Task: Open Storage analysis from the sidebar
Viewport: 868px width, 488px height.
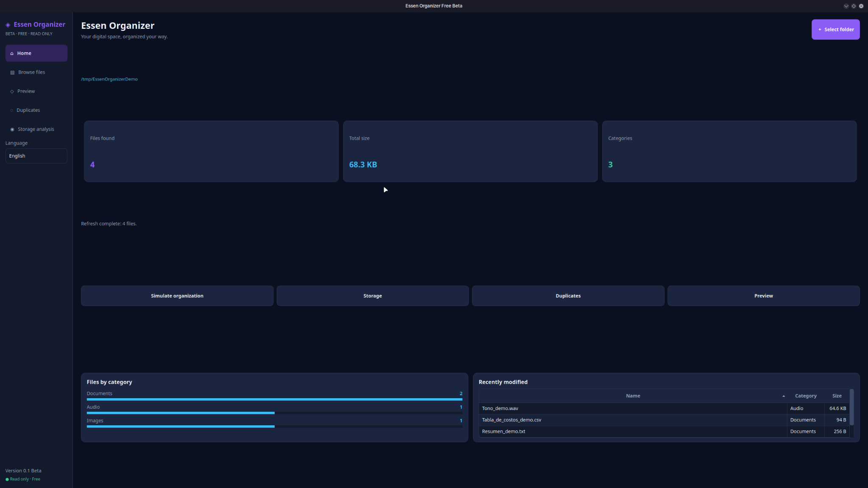Action: (36, 129)
